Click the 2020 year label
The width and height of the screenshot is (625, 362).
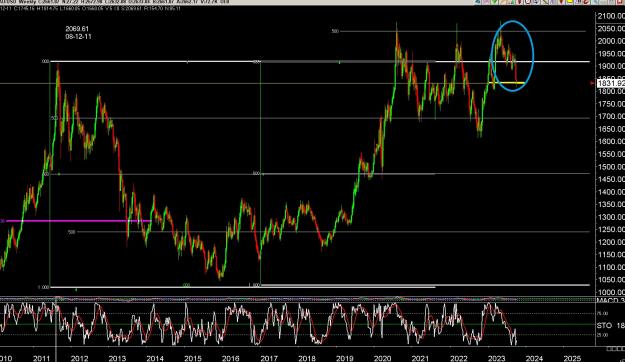[383, 358]
